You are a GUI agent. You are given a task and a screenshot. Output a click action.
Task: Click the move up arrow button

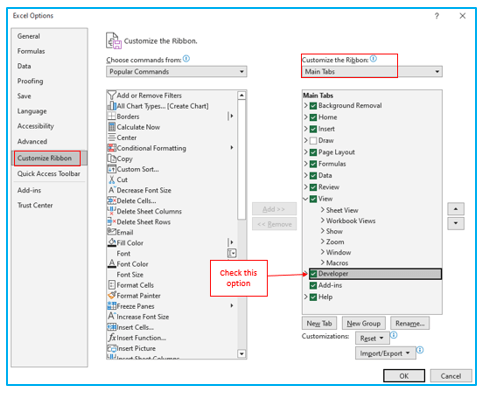click(456, 209)
